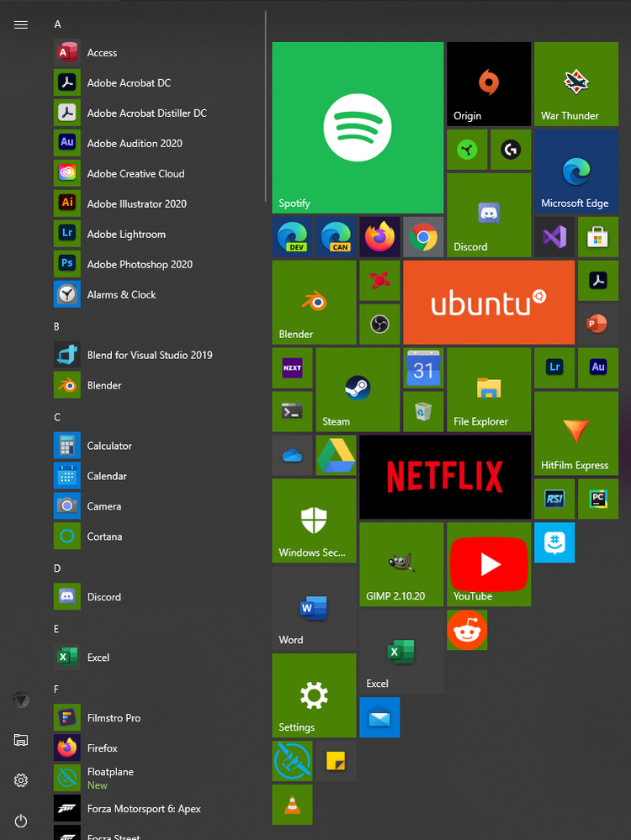The height and width of the screenshot is (840, 631).
Task: Open the Google Chrome tile
Action: point(423,237)
